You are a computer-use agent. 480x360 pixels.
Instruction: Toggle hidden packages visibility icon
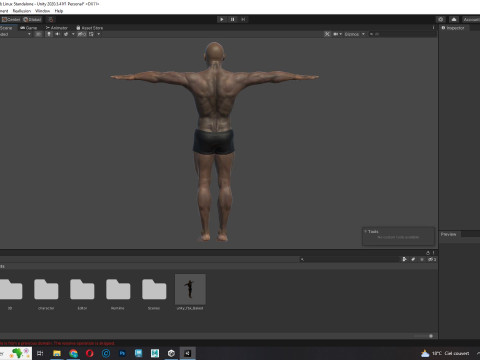(432, 259)
